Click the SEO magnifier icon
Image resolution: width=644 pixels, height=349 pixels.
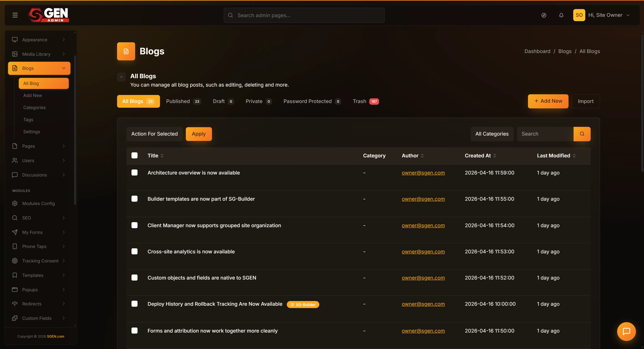[x=15, y=218]
